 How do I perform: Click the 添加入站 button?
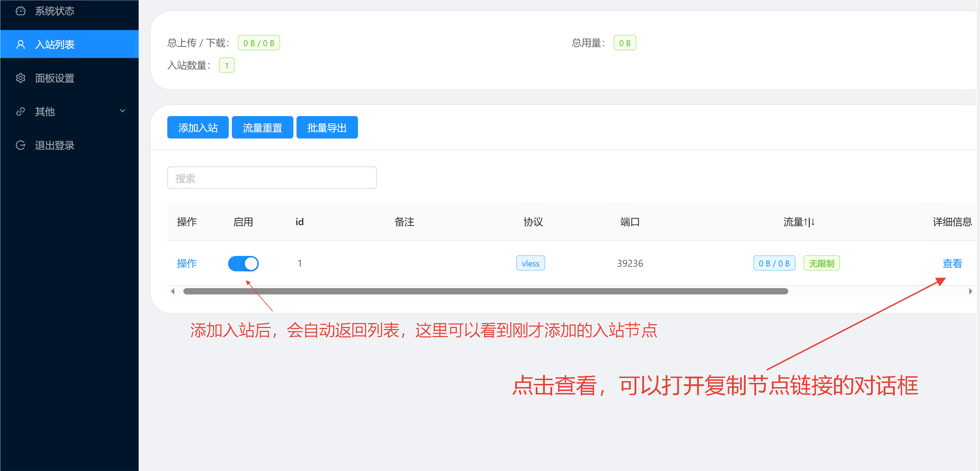(x=198, y=128)
